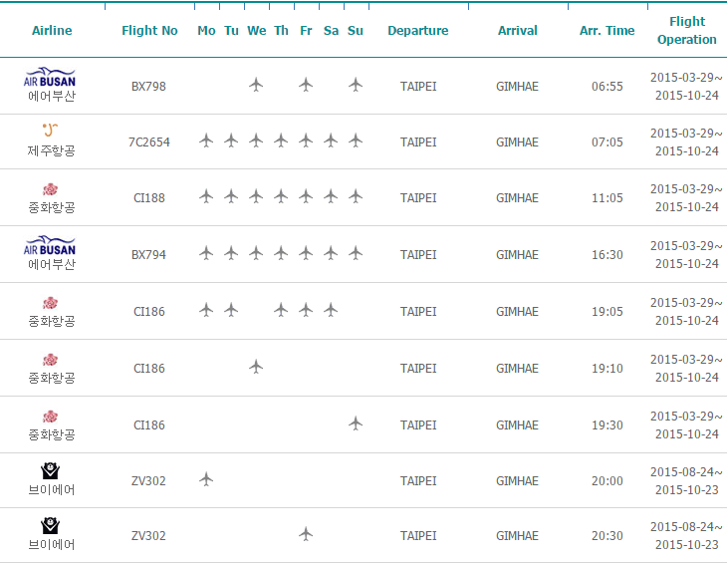Click Wednesday plane icon for 19:10 CI186
Viewport: 728px width, 564px height.
(x=256, y=367)
